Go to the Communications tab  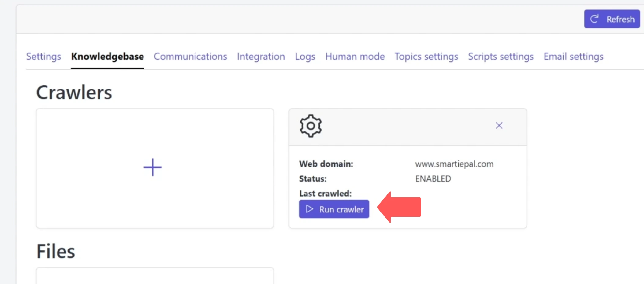[x=190, y=57]
